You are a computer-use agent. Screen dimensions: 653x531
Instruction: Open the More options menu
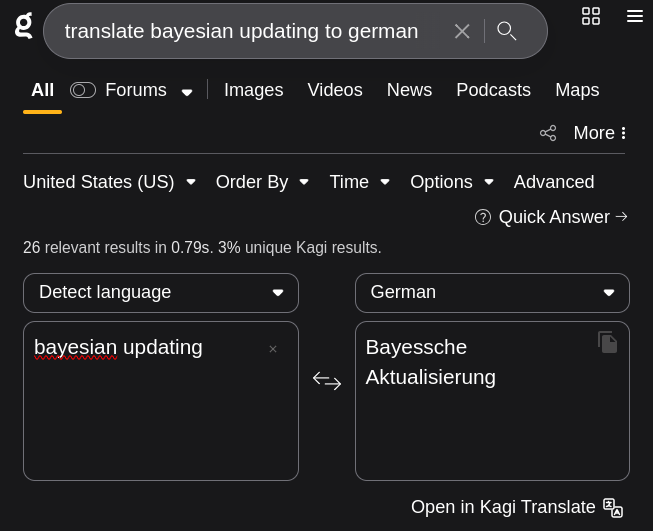(x=600, y=133)
